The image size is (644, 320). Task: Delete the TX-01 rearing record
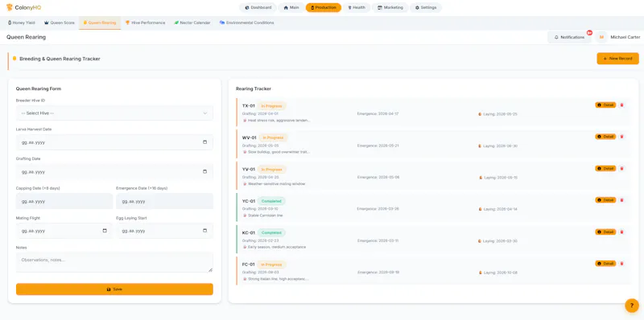click(x=621, y=105)
